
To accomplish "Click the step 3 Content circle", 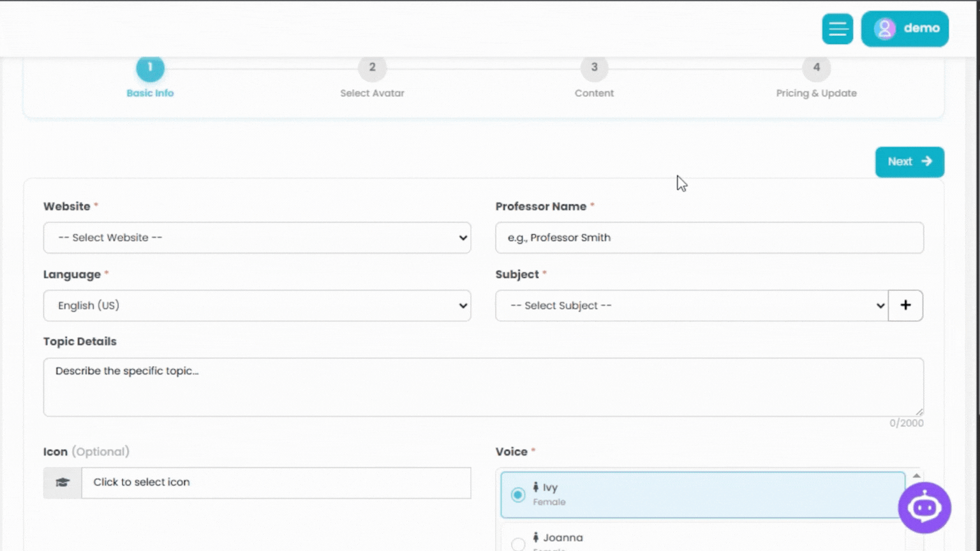I will point(594,68).
